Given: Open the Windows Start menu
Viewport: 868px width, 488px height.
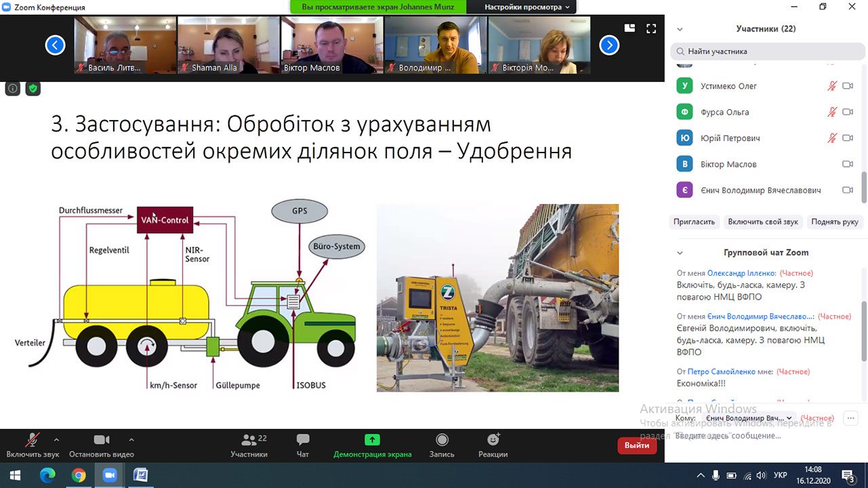Looking at the screenshot, I should click(x=15, y=475).
